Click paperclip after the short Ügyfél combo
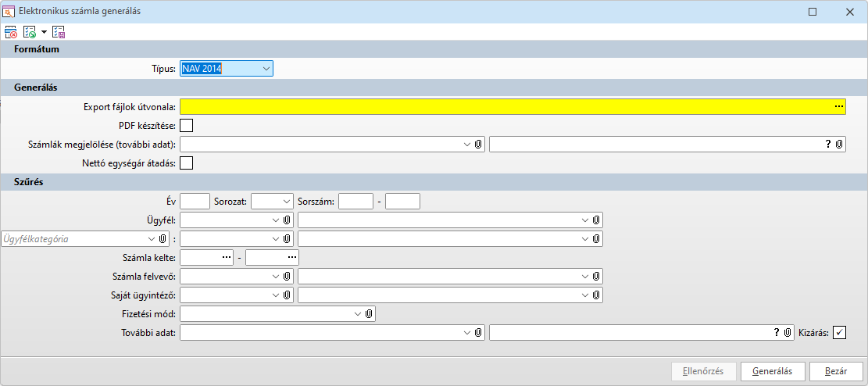Viewport: 868px width, 386px height. [x=287, y=220]
